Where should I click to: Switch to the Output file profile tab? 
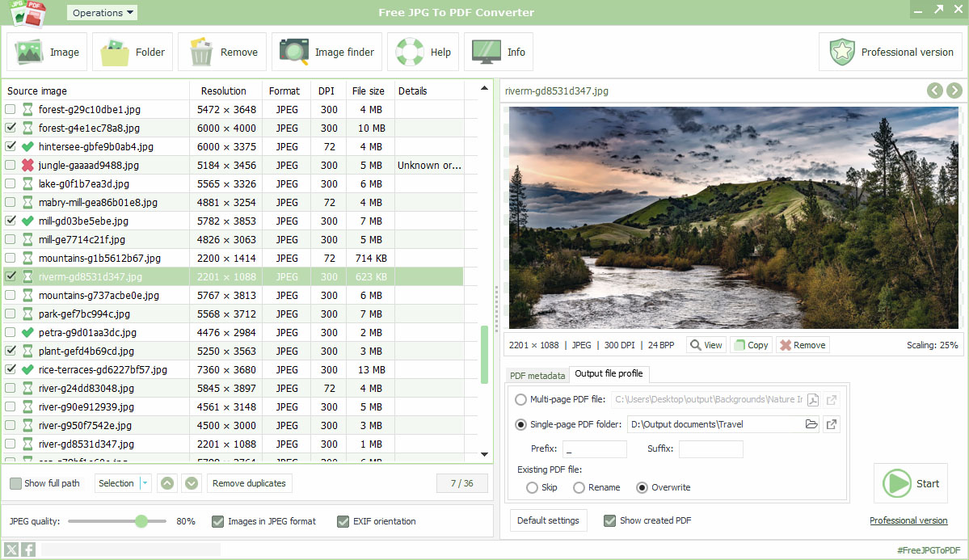click(609, 374)
